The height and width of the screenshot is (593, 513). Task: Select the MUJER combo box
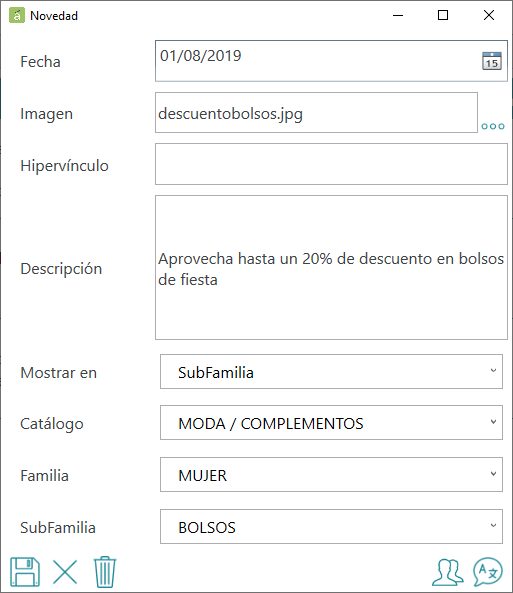tap(331, 475)
